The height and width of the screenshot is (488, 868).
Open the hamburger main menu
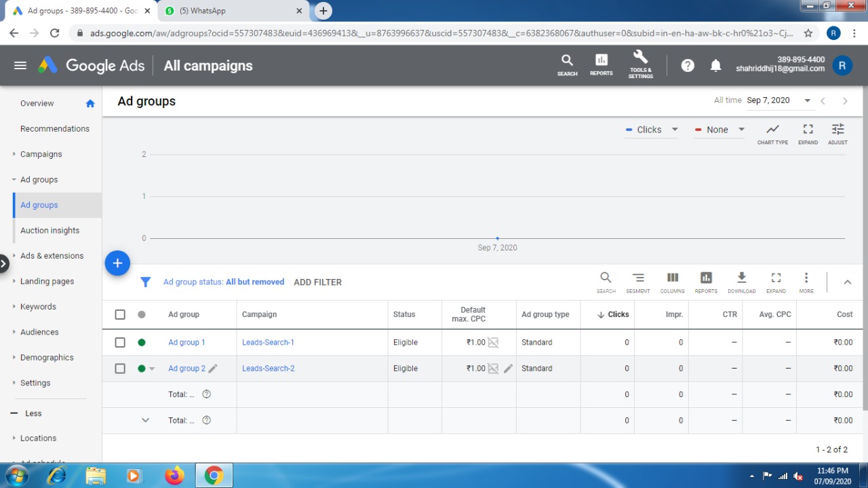point(20,65)
